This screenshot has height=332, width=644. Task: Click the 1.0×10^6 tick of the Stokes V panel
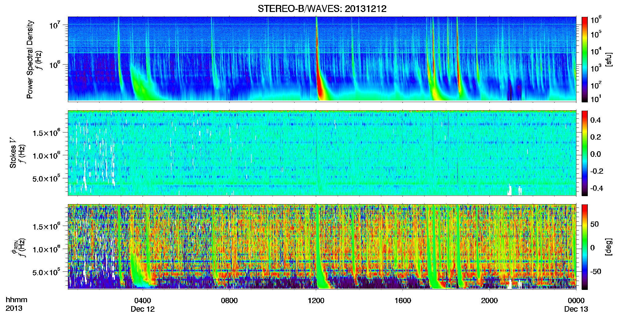pyautogui.click(x=46, y=156)
